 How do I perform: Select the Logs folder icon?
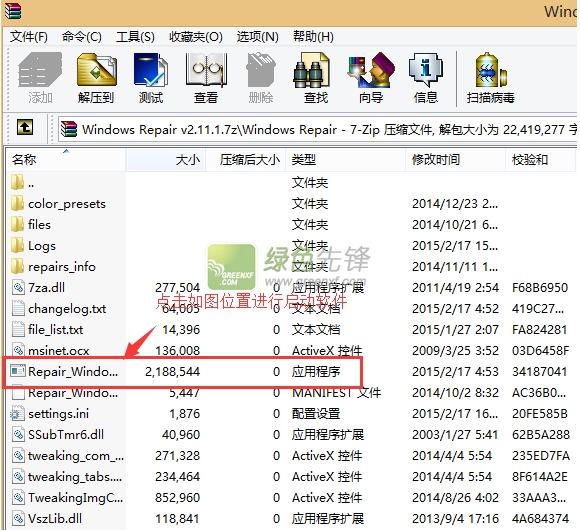pyautogui.click(x=17, y=246)
